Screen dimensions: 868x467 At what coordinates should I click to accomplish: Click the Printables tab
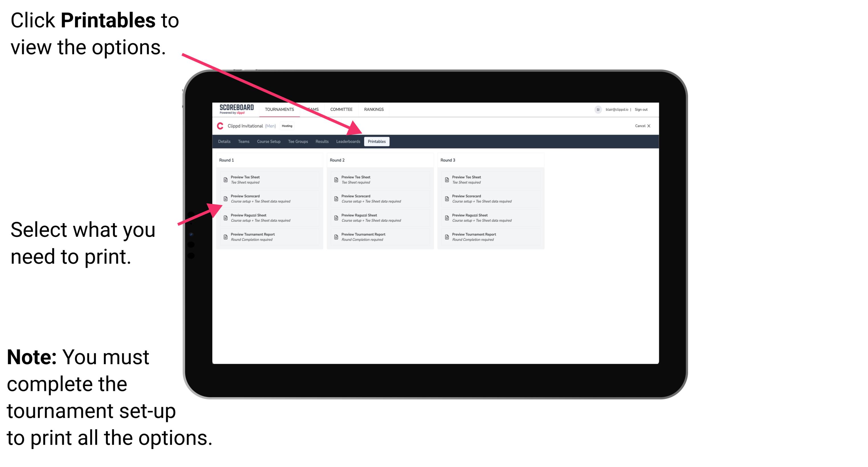(376, 142)
